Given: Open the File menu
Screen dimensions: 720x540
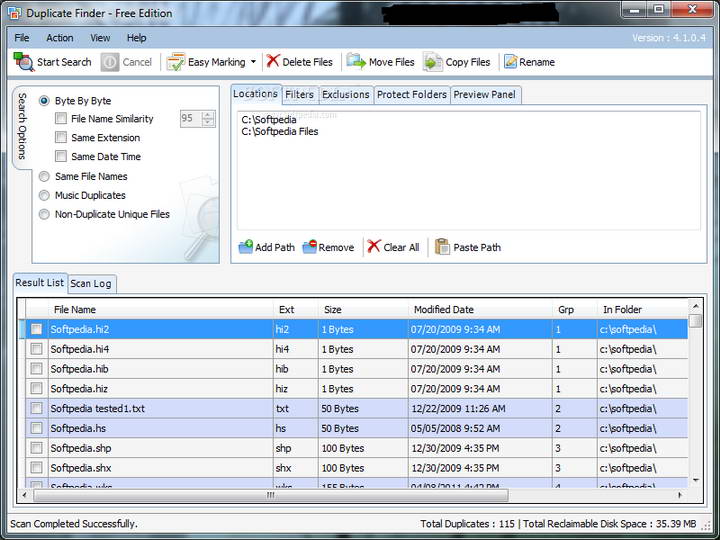Looking at the screenshot, I should pyautogui.click(x=22, y=38).
